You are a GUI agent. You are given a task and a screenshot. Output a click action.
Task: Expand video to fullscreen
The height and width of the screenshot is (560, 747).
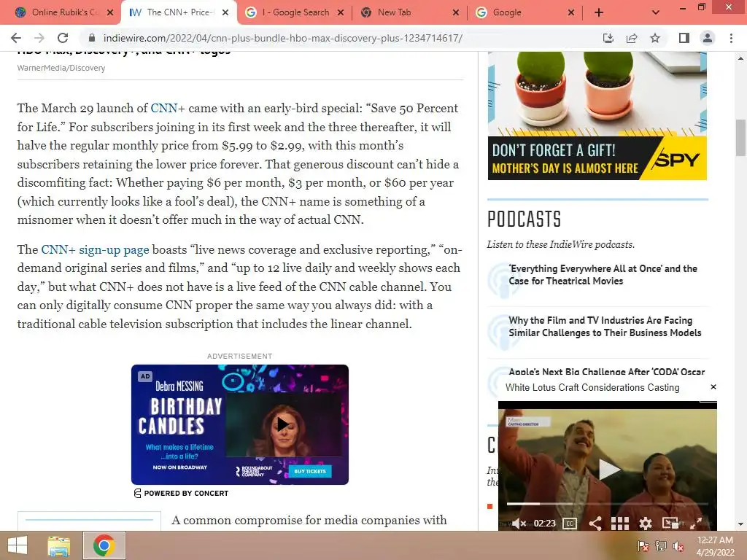click(696, 524)
